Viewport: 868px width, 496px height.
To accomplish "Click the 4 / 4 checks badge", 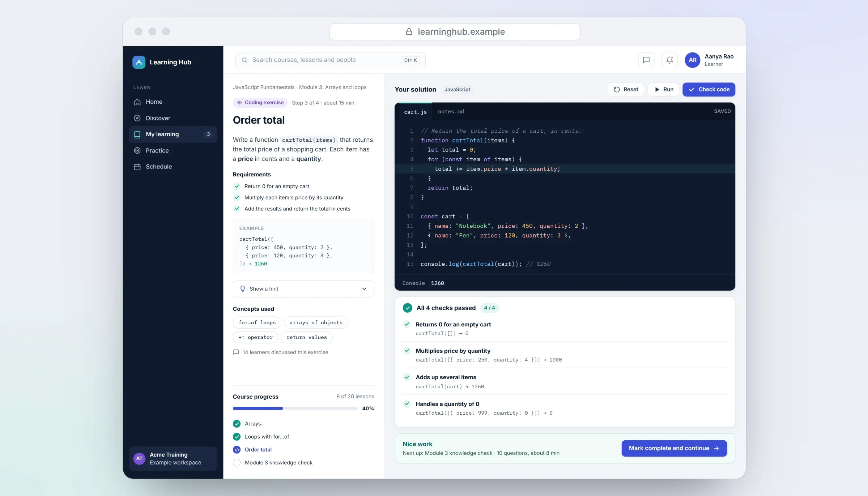I will tap(489, 308).
